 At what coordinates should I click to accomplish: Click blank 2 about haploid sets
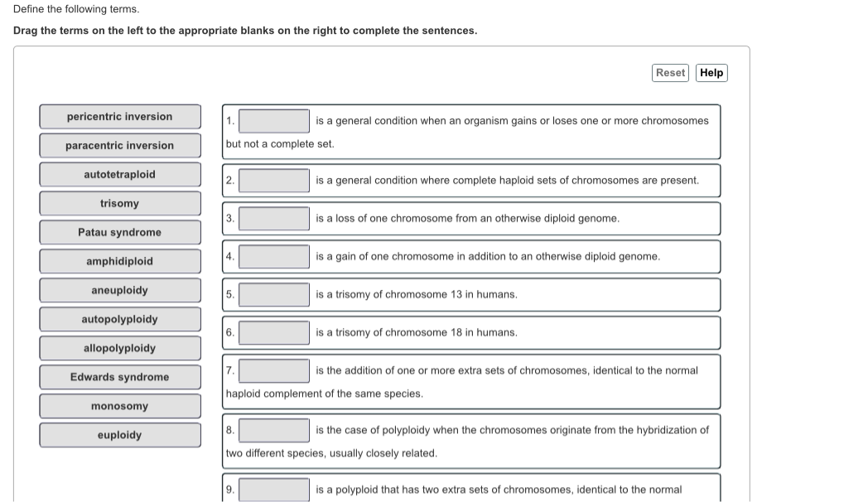click(x=273, y=180)
